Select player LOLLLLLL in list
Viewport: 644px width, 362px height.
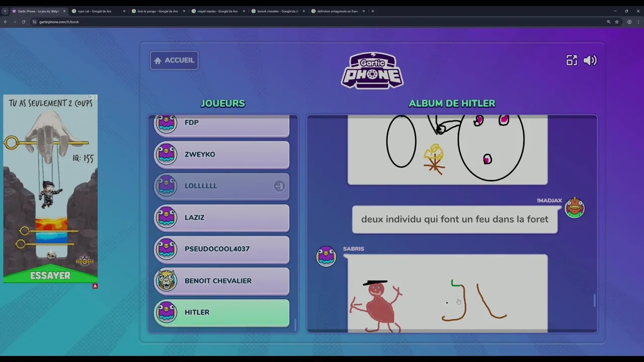(x=222, y=186)
